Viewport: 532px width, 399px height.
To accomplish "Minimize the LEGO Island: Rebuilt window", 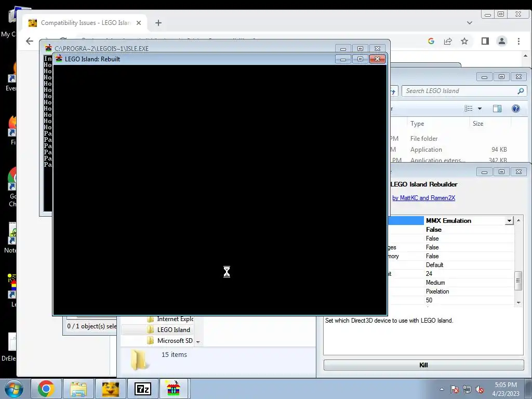I will click(x=343, y=59).
